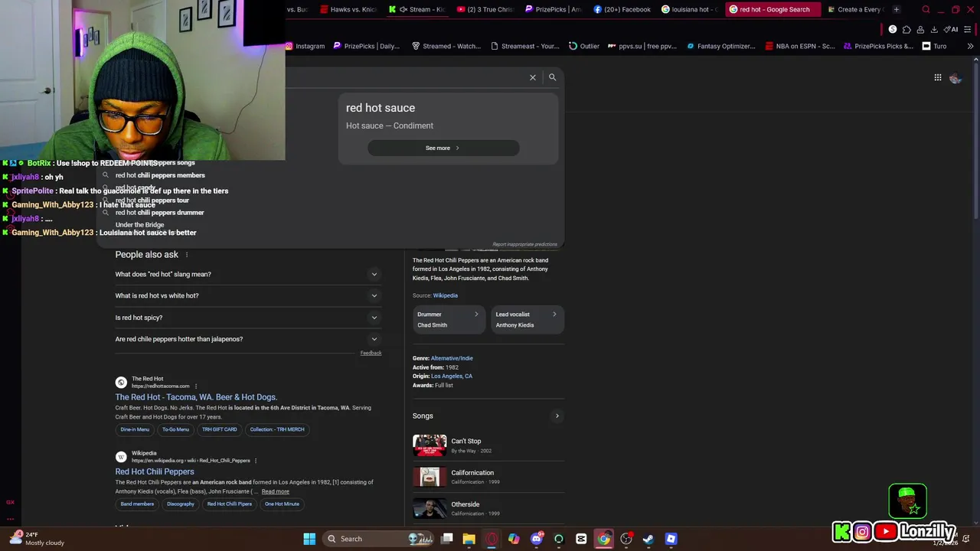This screenshot has width=980, height=551.
Task: Open the Fantasy Optimizer bookmark
Action: click(721, 46)
